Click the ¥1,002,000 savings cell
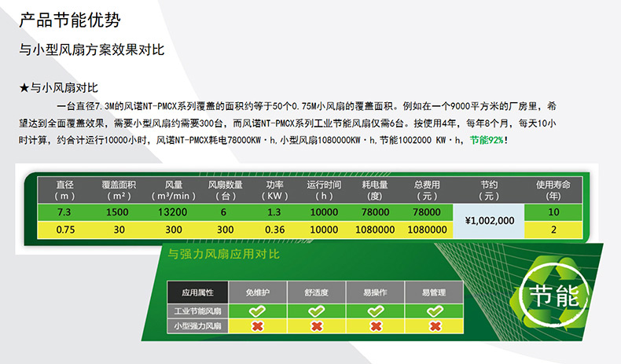Viewport: 621px width, 364px height. [489, 221]
